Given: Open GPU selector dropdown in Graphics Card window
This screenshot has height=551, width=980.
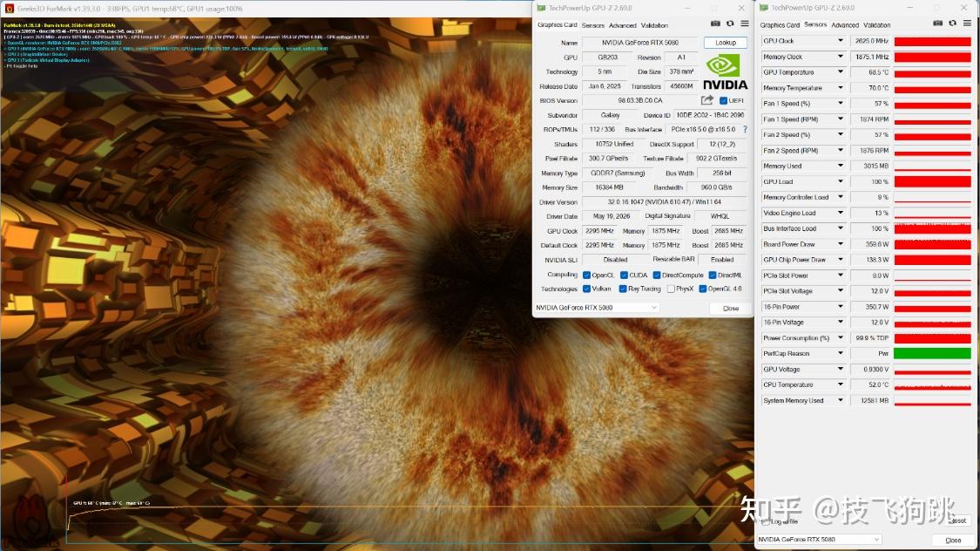Looking at the screenshot, I should [597, 308].
